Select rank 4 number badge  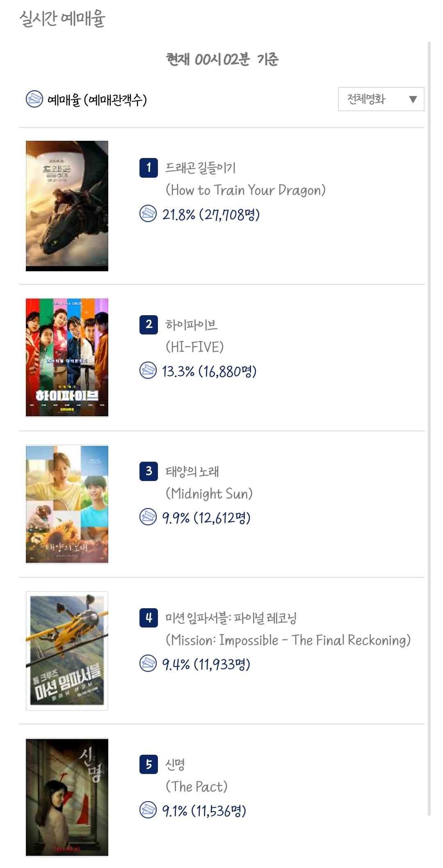(148, 618)
